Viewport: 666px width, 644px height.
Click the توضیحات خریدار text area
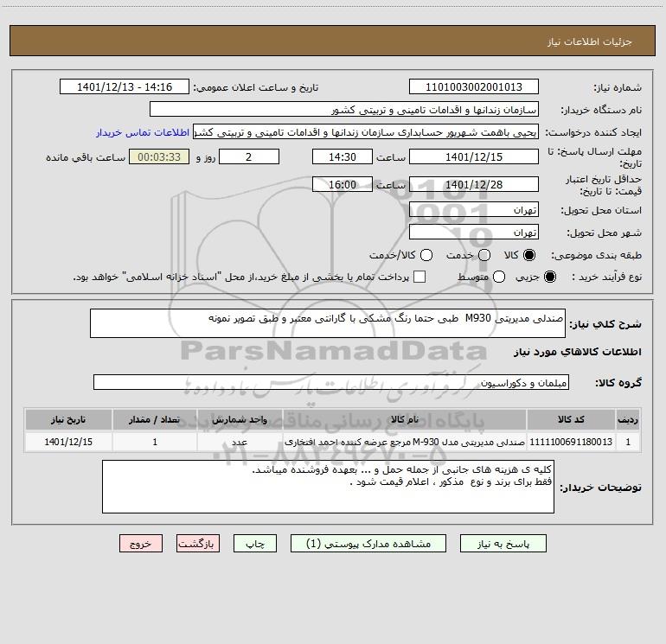pos(329,487)
